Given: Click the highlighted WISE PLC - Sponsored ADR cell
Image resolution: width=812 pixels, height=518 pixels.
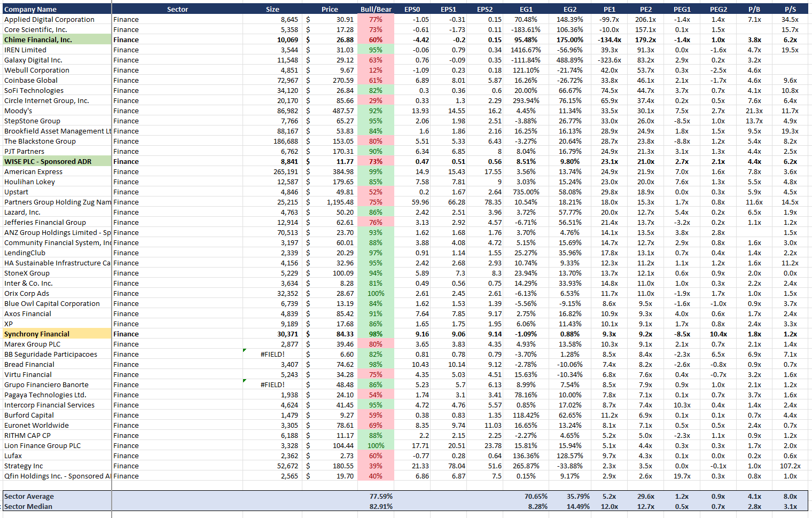Looking at the screenshot, I should [57, 161].
